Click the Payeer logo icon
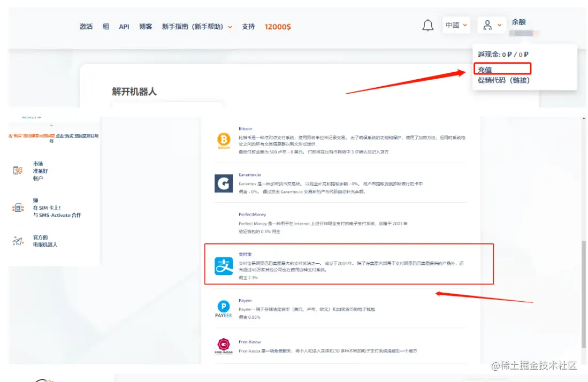This screenshot has width=588, height=382. tap(224, 309)
